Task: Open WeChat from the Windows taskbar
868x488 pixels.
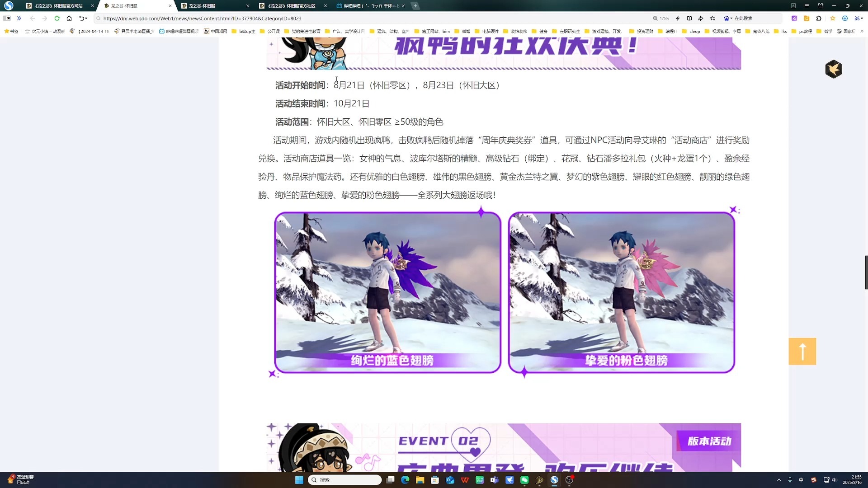Action: (524, 480)
